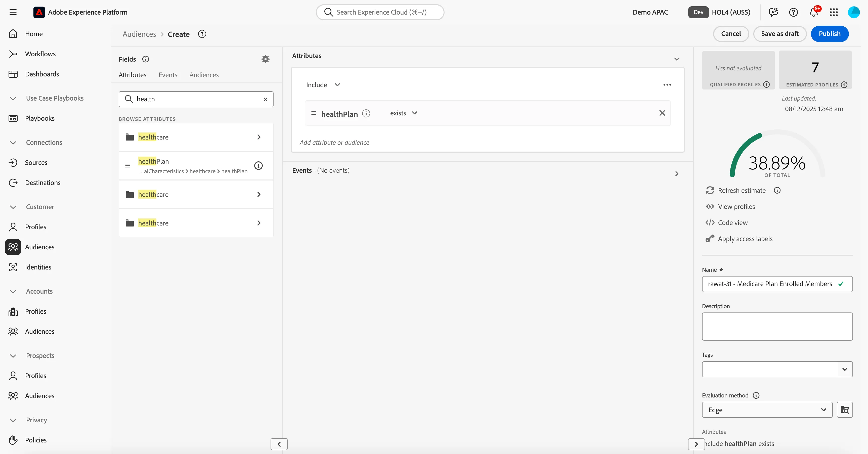
Task: Collapse the Customer navigation group
Action: (13, 207)
